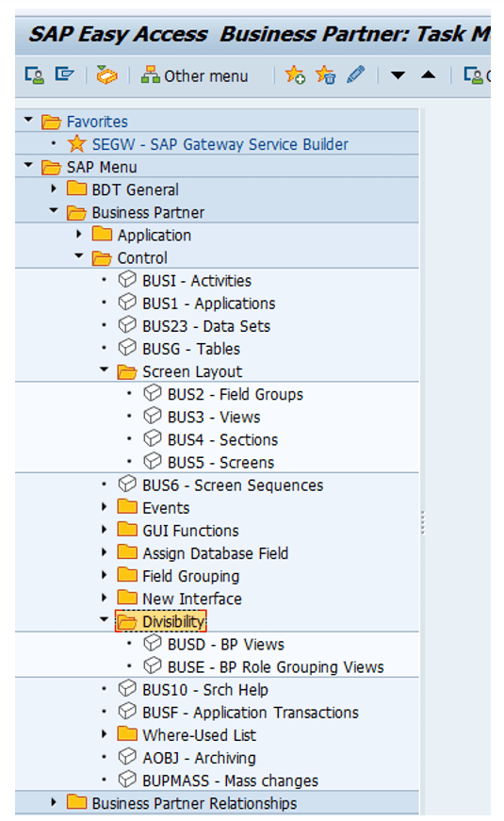Click Move Favorites Up arrow
Image resolution: width=504 pixels, height=821 pixels.
click(x=428, y=74)
